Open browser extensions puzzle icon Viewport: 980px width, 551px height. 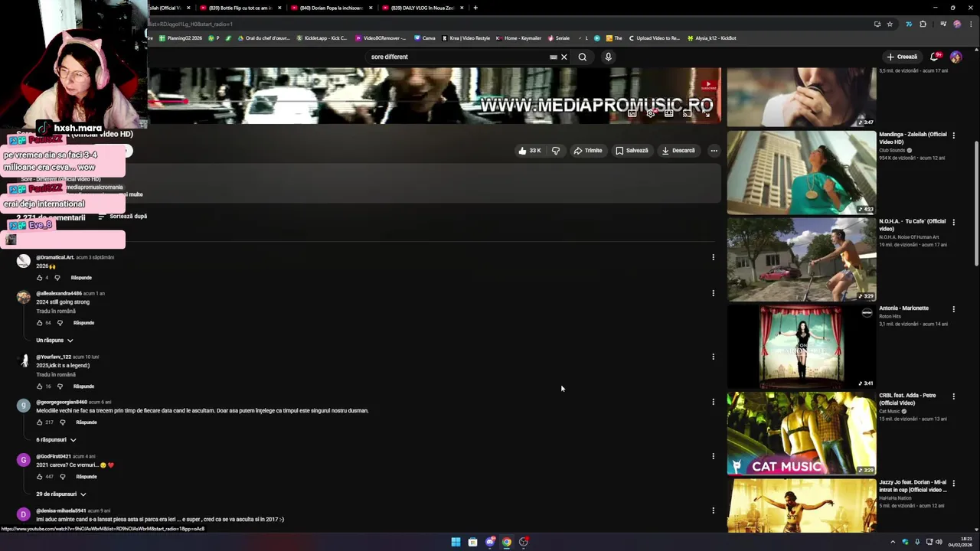tap(923, 24)
